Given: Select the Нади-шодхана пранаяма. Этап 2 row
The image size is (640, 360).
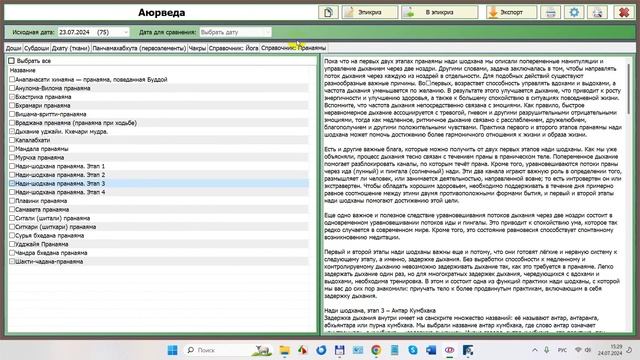Looking at the screenshot, I should 158,175.
